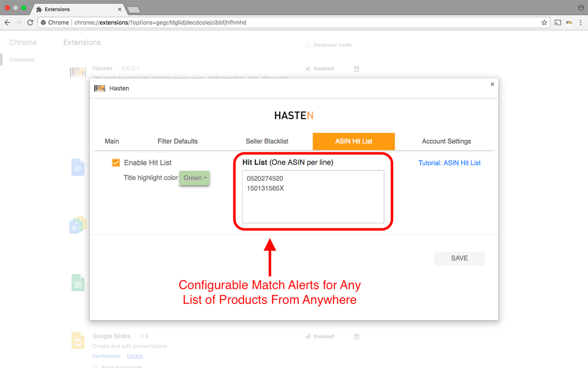The image size is (588, 368).
Task: Toggle the Enable Hit List checkbox
Action: coord(116,163)
